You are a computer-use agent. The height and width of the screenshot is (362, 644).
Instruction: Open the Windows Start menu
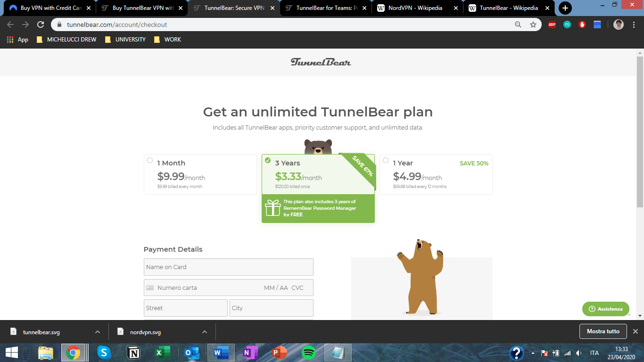12,353
